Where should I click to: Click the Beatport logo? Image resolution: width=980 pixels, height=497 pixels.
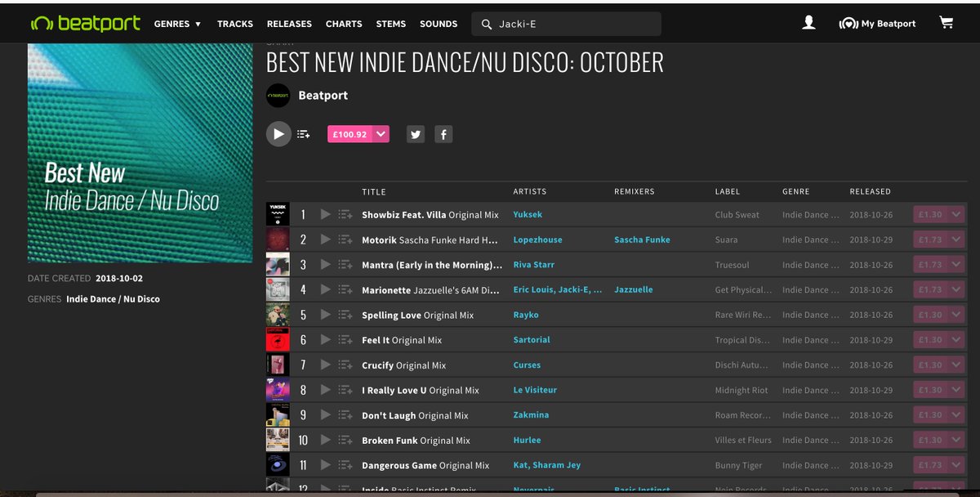coord(85,23)
